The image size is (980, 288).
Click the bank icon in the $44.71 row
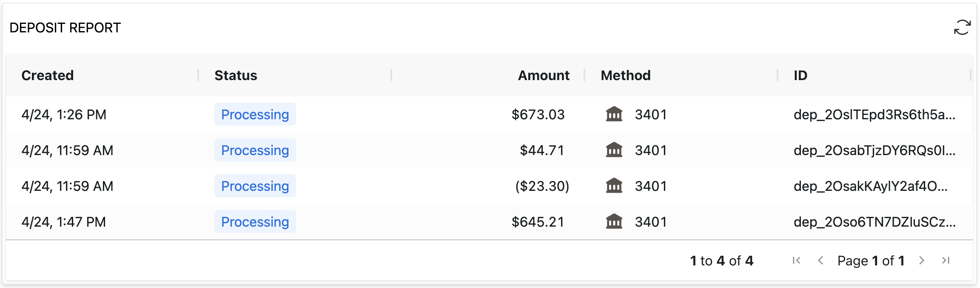tap(614, 150)
